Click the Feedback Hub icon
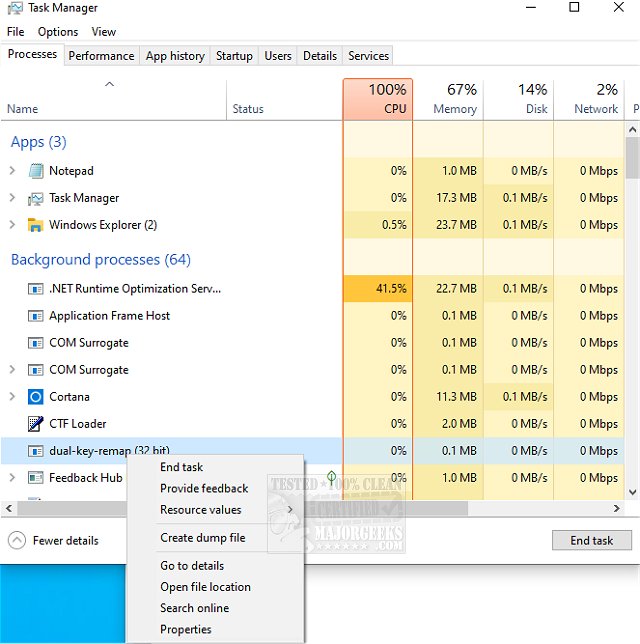Viewport: 640px width, 644px height. [36, 478]
